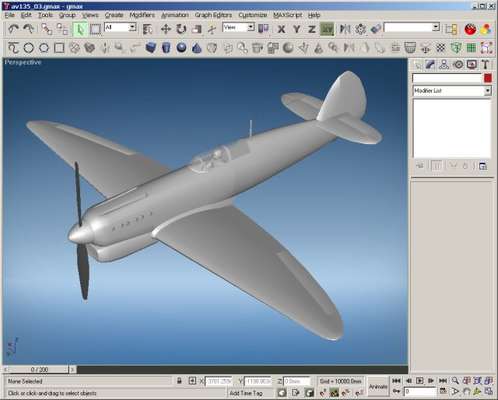
Task: Activate the Zoom magnifier viewport control
Action: 455,380
